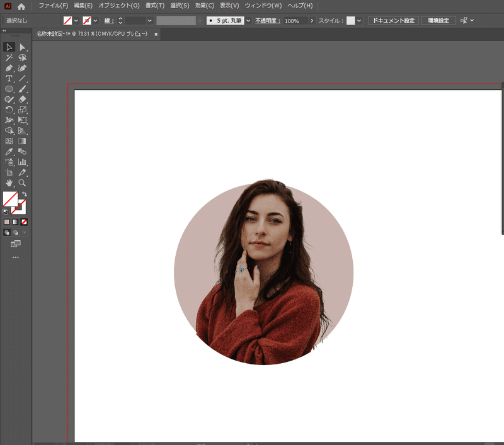The height and width of the screenshot is (445, 504).
Task: Select the Artboard tool
Action: coord(9,172)
